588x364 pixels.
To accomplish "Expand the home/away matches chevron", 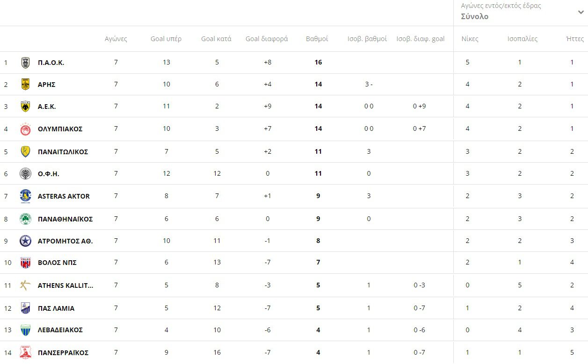I will [x=581, y=13].
